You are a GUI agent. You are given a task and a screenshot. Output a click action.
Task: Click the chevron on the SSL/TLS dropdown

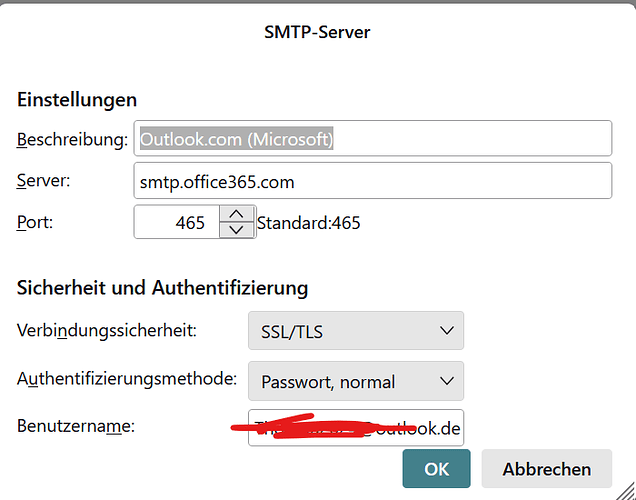click(447, 330)
